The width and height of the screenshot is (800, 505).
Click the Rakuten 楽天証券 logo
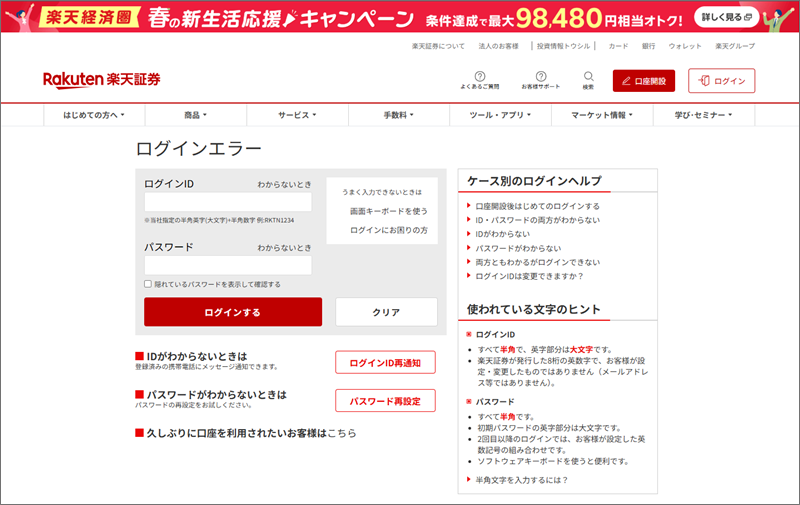coord(101,80)
